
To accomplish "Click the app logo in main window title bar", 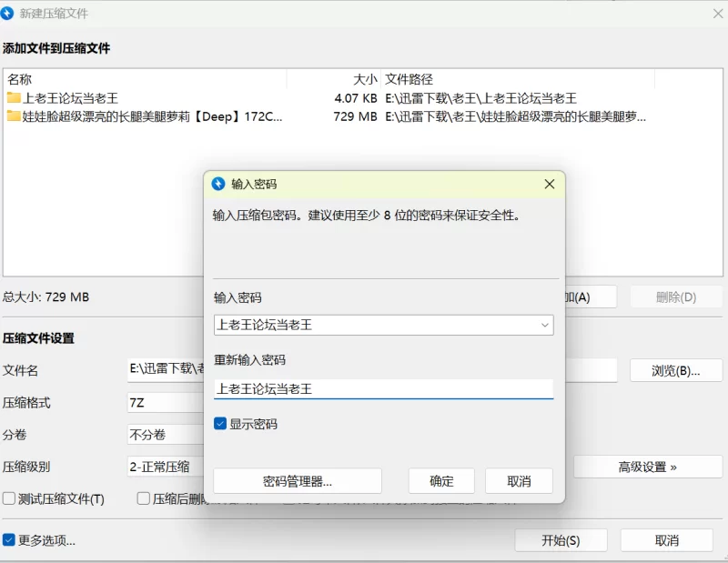I will coord(7,13).
